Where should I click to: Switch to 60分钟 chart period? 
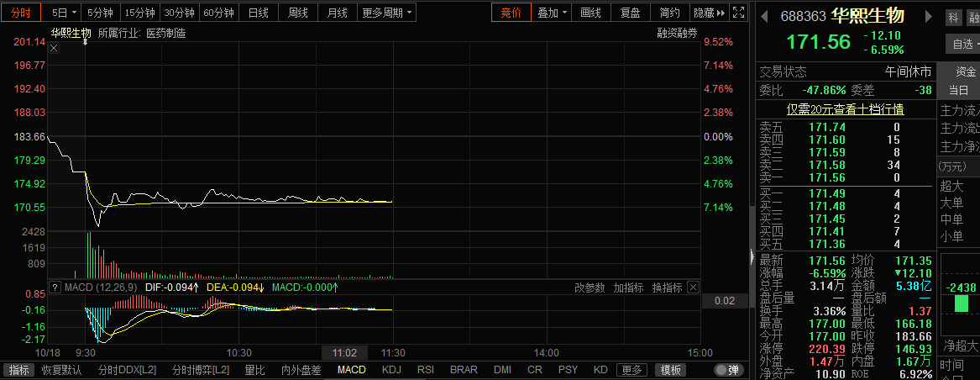(x=219, y=12)
